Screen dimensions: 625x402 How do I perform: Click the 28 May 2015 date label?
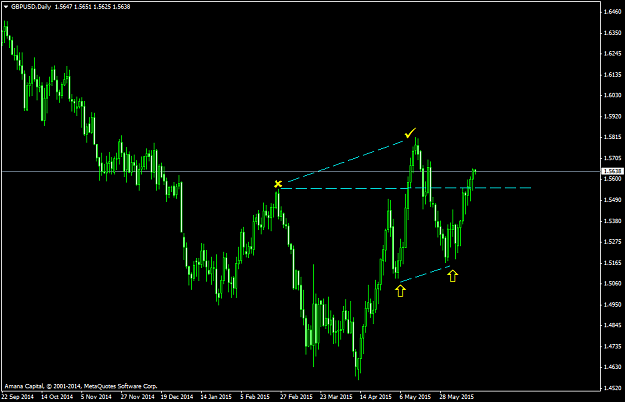click(x=456, y=397)
